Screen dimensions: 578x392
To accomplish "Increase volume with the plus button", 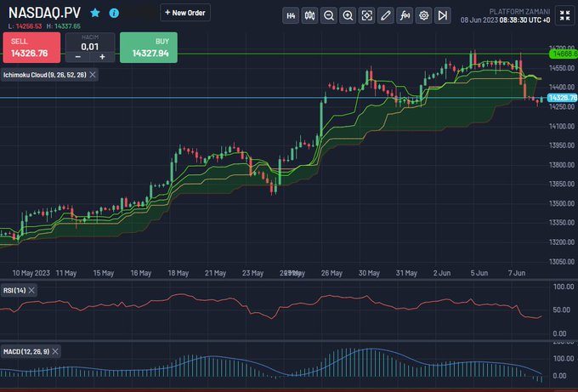I will [x=103, y=57].
